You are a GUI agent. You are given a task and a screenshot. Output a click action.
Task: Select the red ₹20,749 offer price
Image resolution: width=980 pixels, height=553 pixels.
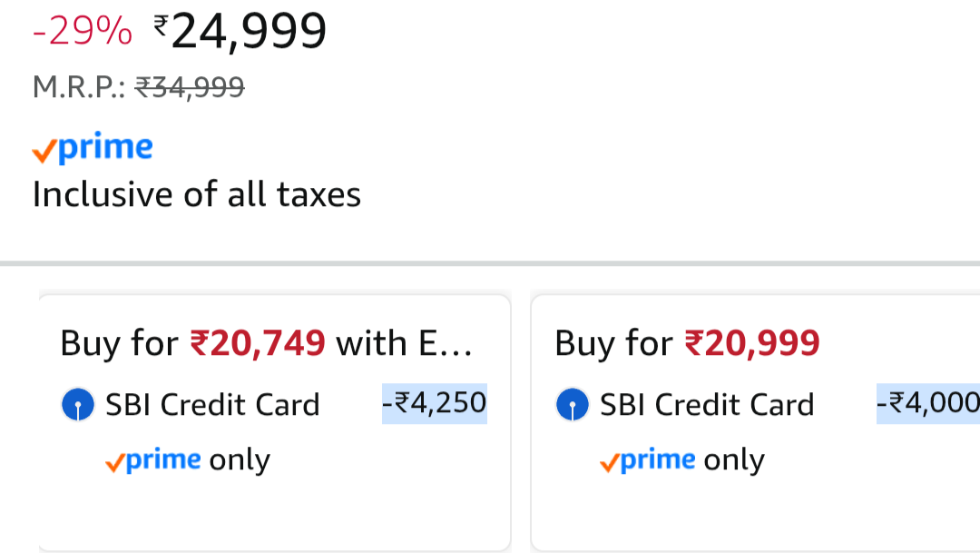(258, 343)
